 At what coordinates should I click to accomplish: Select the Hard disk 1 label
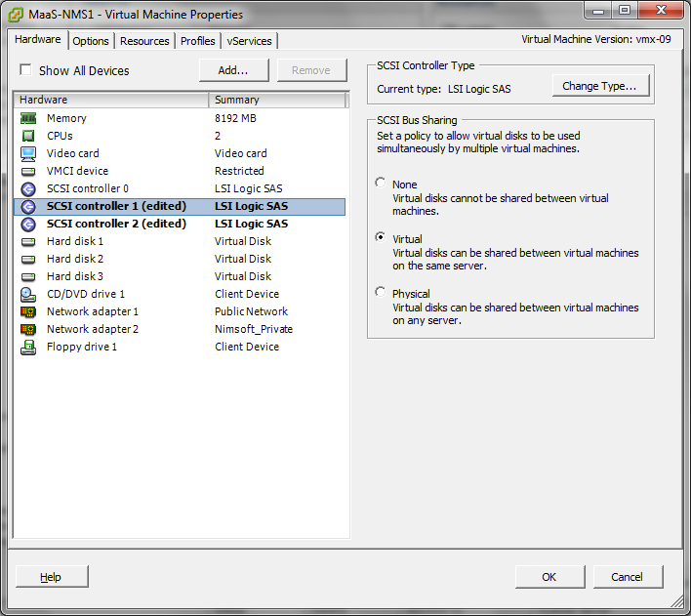click(75, 242)
